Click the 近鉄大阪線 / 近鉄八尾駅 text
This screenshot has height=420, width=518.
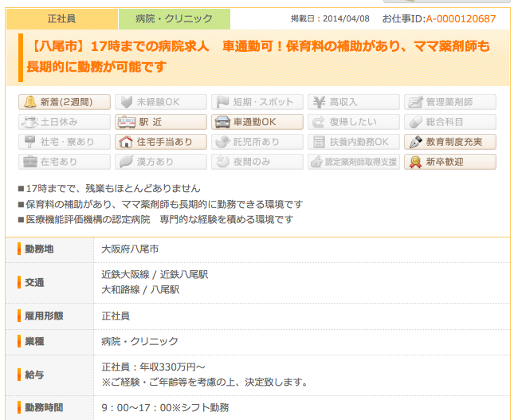coord(155,275)
